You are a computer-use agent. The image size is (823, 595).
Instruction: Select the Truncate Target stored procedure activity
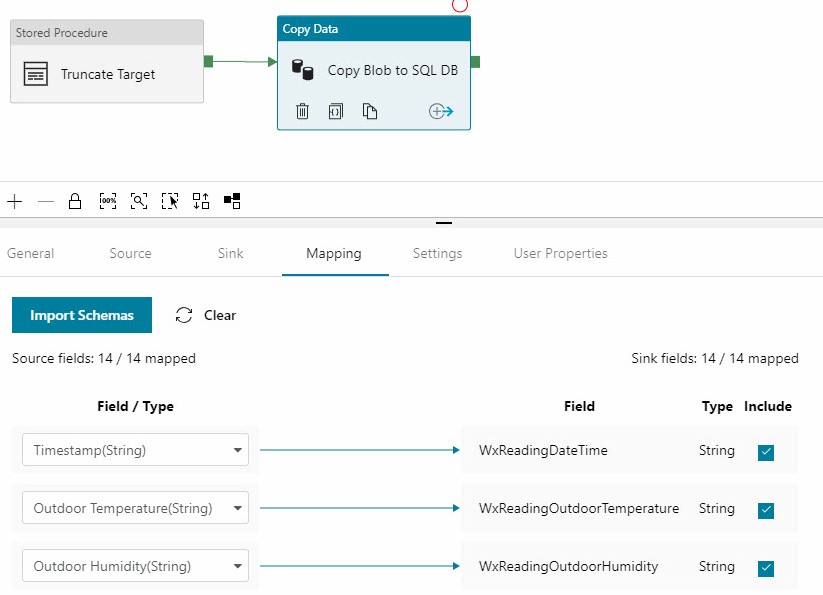point(107,73)
